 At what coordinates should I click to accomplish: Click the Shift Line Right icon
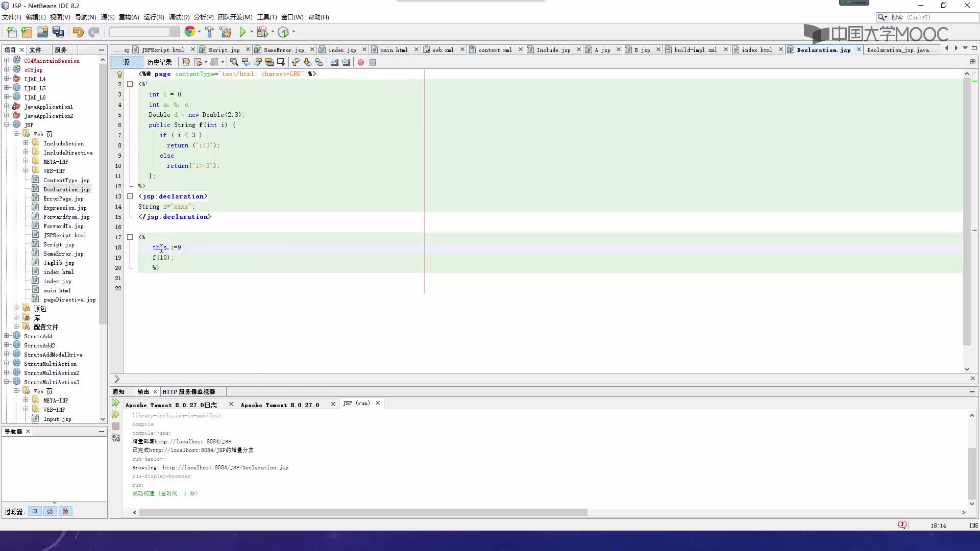(x=346, y=62)
